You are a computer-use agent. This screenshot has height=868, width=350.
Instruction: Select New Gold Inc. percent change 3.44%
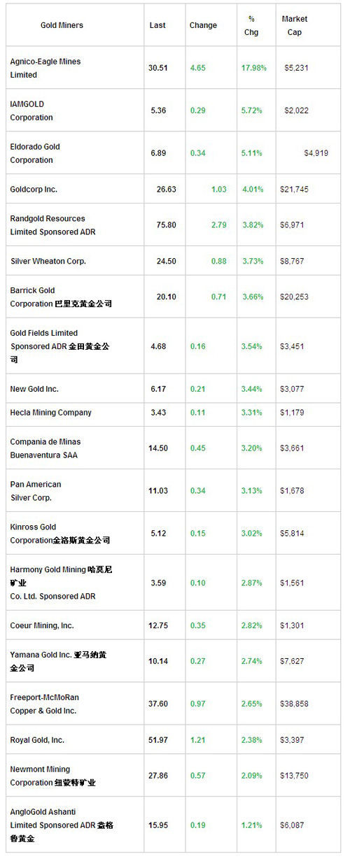[253, 389]
